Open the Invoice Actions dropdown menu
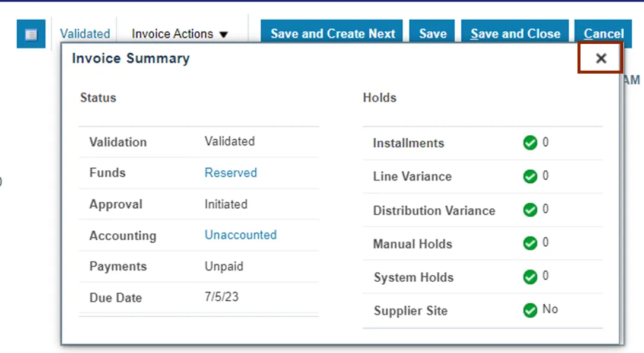Screen dimensions: 644x353 point(179,34)
